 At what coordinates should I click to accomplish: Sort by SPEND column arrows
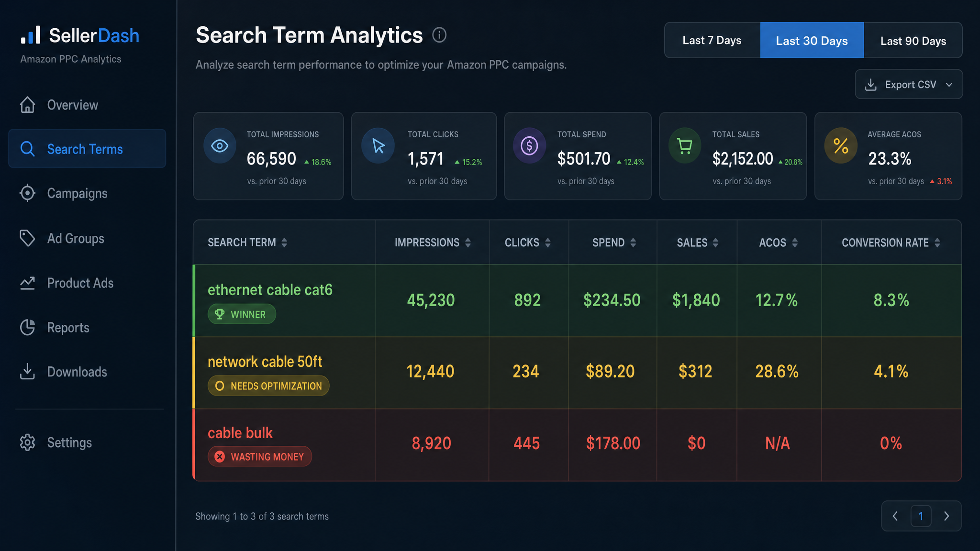(633, 242)
